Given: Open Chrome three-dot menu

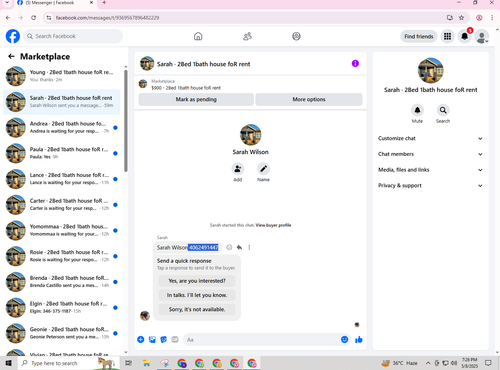Looking at the screenshot, I should [x=492, y=18].
